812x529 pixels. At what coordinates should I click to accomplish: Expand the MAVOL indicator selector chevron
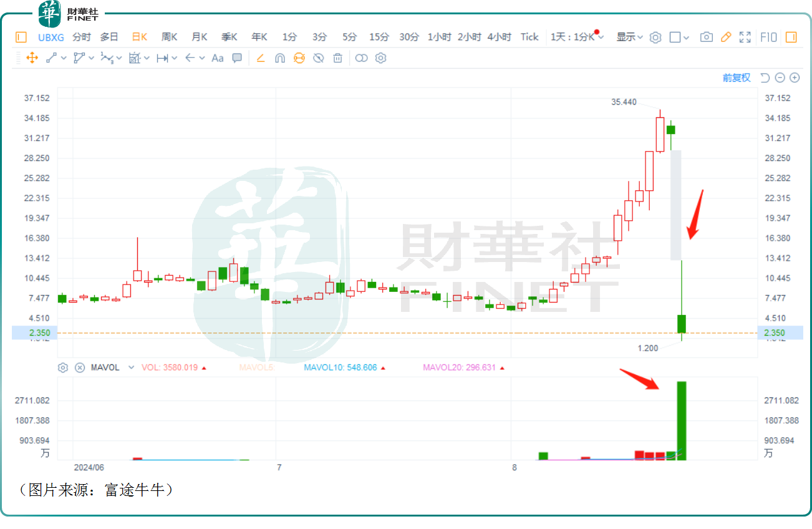131,367
